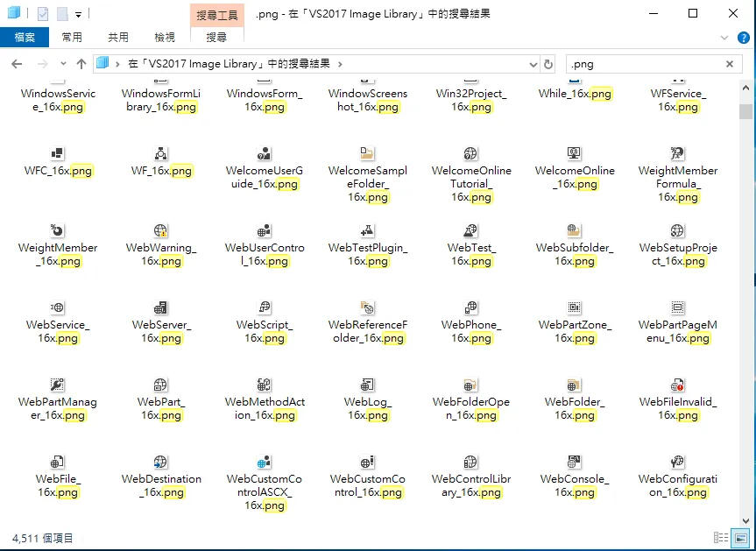Select WeightMemberFormula_16x.png icon
Screen dimensions: 756x551
[677, 154]
